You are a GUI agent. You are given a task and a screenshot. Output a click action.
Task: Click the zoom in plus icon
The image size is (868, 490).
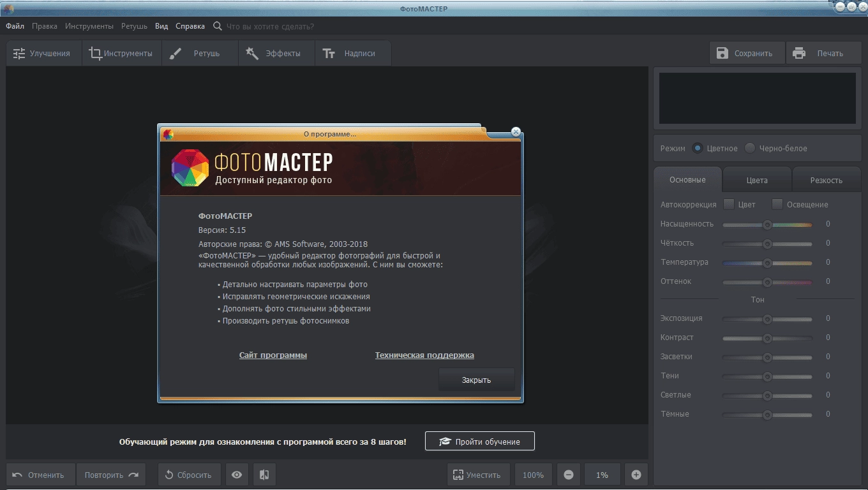(636, 475)
